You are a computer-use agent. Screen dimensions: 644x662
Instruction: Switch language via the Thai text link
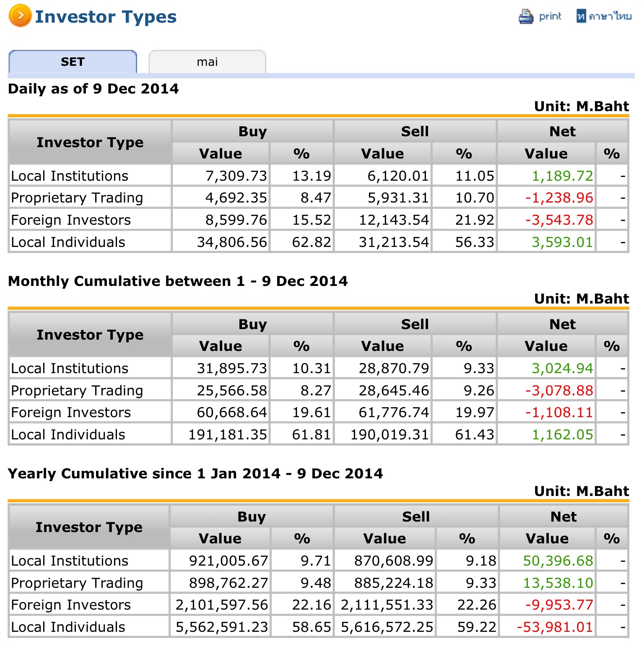610,16
